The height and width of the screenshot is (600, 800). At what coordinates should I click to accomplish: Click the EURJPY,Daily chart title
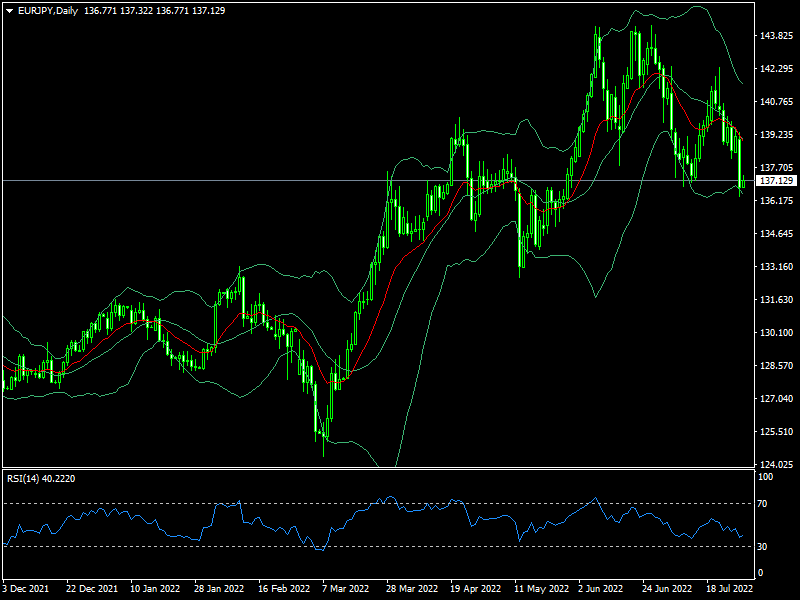(x=48, y=11)
